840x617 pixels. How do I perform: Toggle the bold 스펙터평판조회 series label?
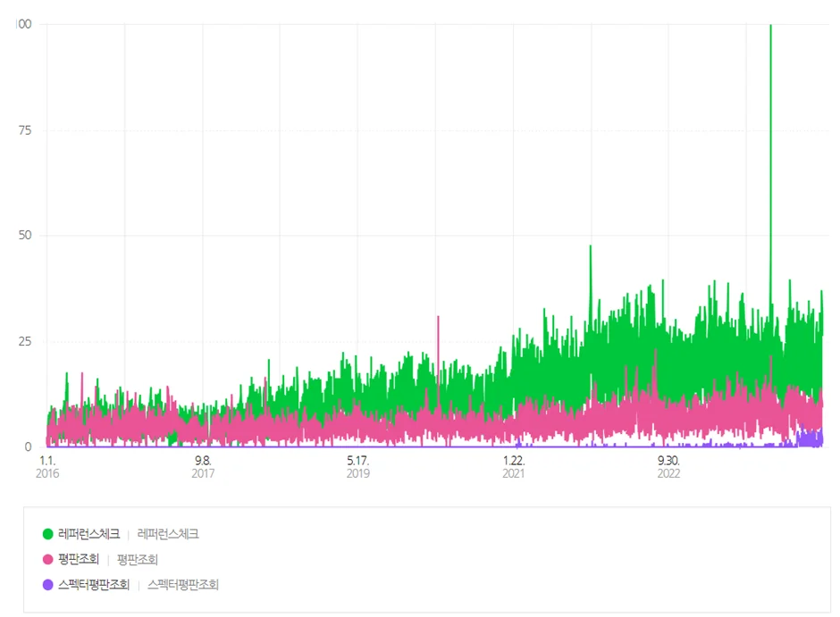coord(94,585)
